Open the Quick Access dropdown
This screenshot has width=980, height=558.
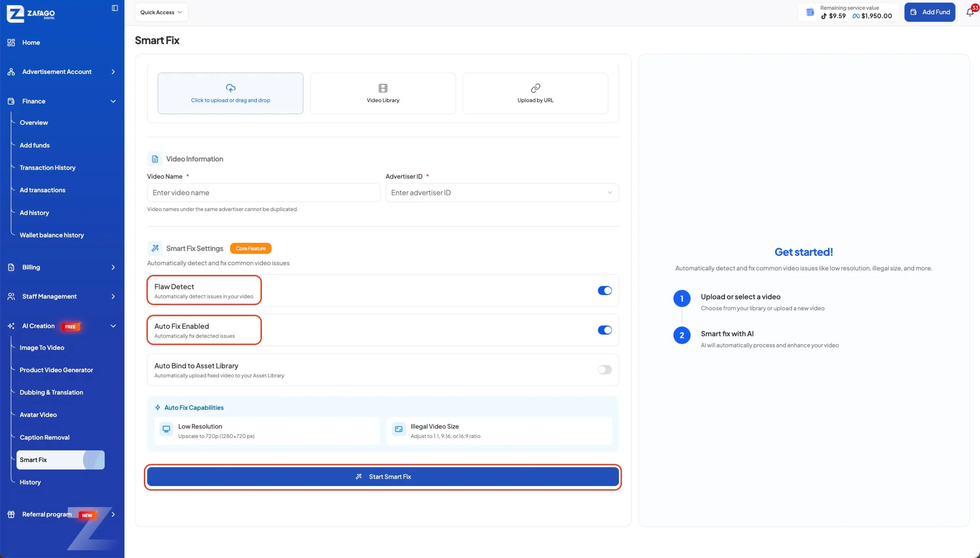click(x=161, y=12)
